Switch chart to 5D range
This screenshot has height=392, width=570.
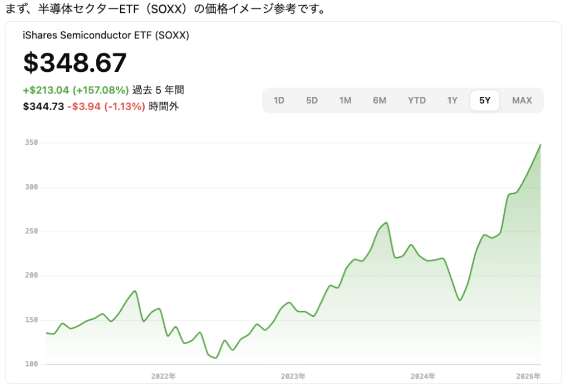312,100
